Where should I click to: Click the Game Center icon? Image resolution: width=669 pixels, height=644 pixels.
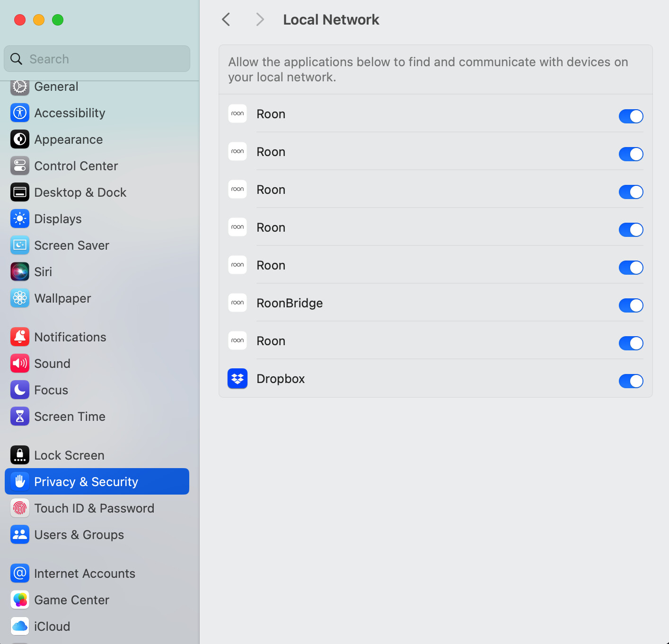[x=20, y=600]
